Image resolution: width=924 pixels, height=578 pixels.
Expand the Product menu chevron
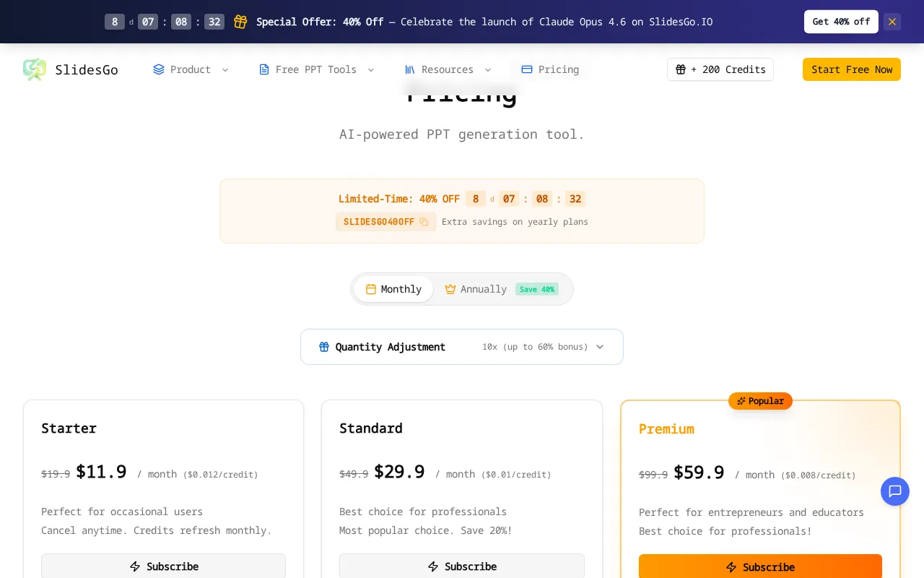coord(225,69)
